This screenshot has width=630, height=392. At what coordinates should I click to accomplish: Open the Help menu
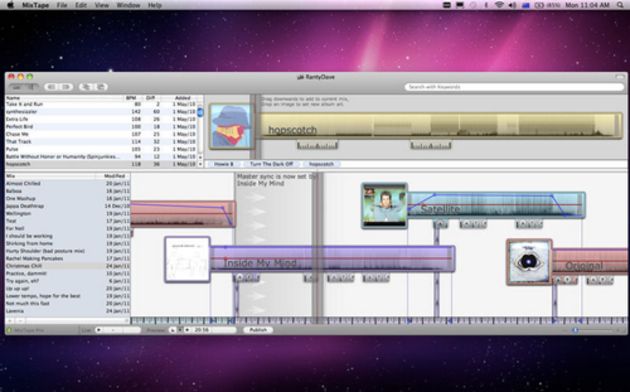click(155, 5)
